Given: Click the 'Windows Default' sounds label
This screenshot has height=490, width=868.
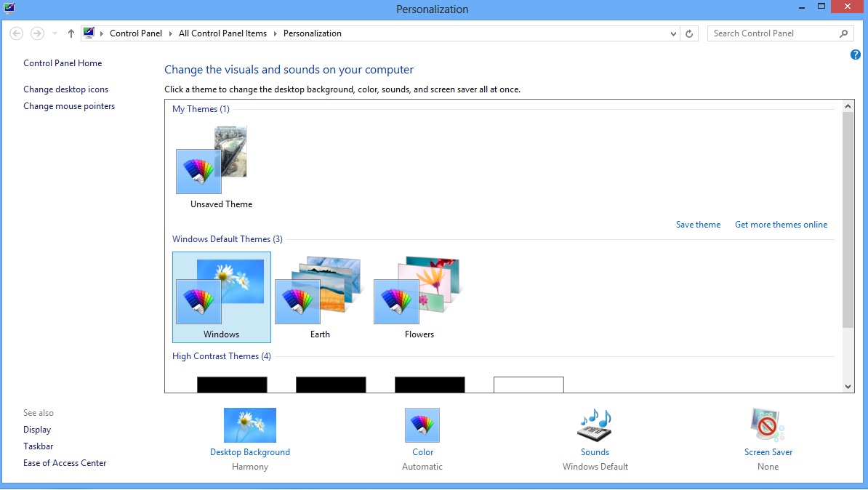Looking at the screenshot, I should click(x=595, y=467).
